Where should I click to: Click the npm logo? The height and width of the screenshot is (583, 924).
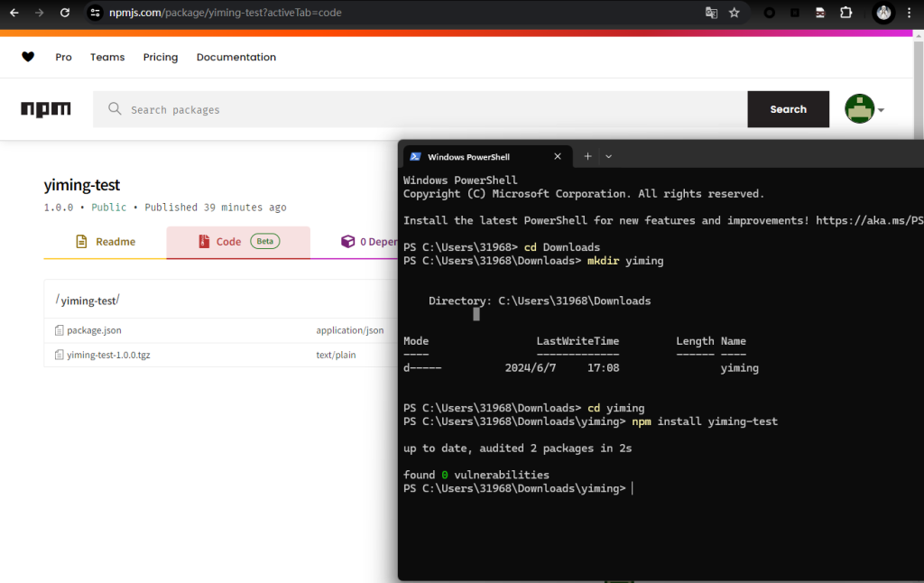coord(45,109)
